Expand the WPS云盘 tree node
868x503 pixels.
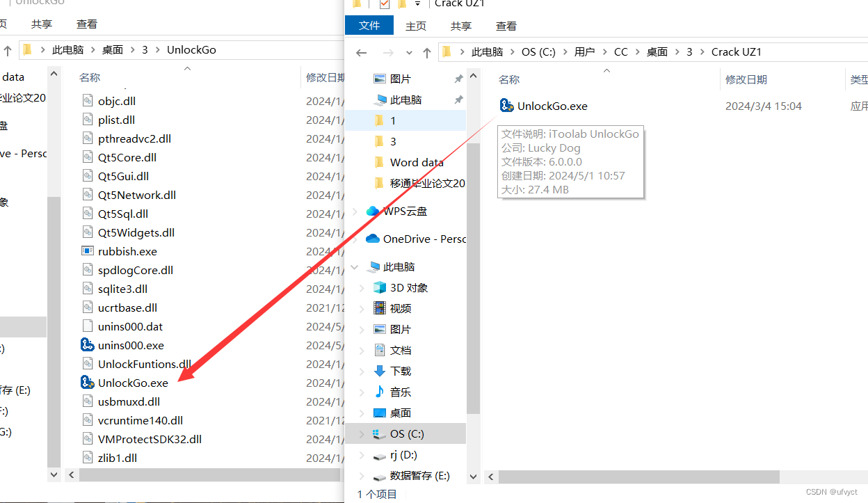tap(355, 211)
